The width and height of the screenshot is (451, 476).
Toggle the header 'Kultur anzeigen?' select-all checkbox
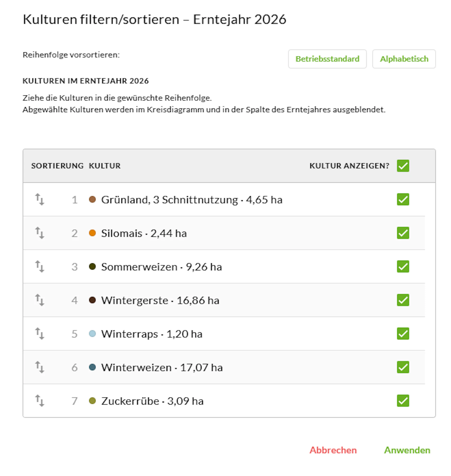(403, 166)
